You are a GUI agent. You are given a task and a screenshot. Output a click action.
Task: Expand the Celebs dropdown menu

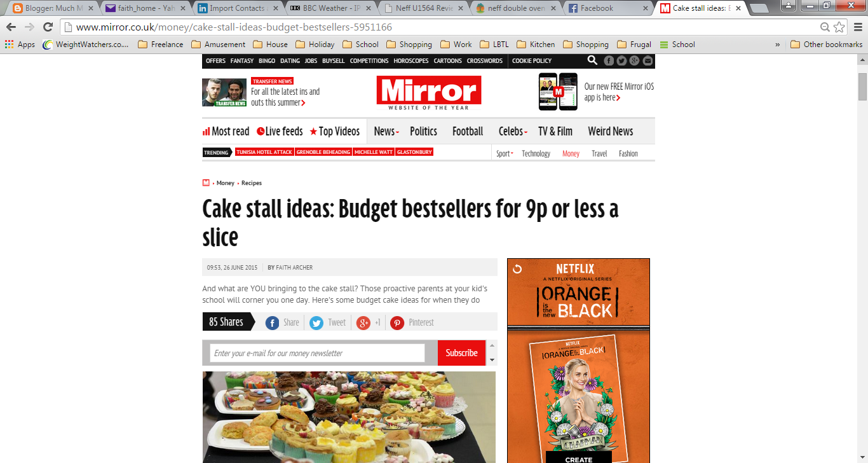(x=513, y=131)
